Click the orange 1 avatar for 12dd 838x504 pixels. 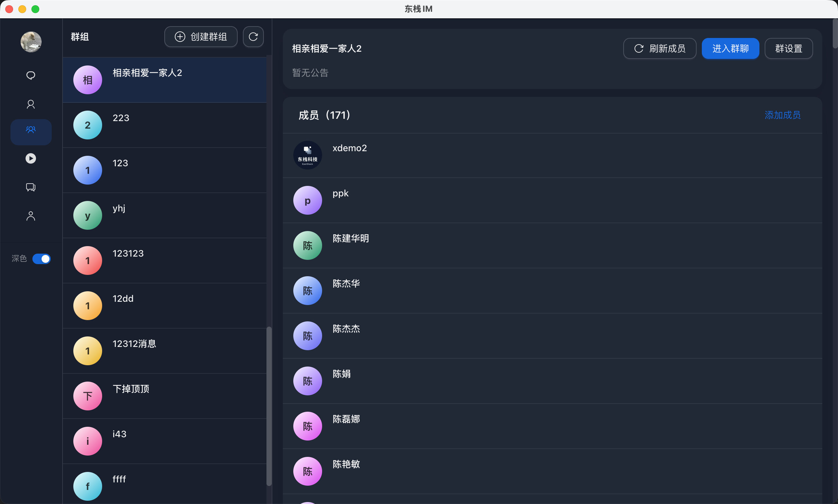pos(88,306)
